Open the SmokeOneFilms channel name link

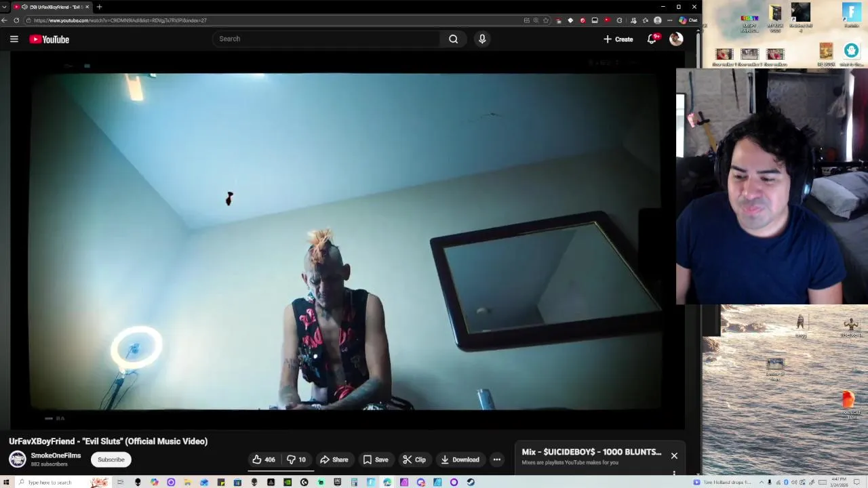click(56, 455)
